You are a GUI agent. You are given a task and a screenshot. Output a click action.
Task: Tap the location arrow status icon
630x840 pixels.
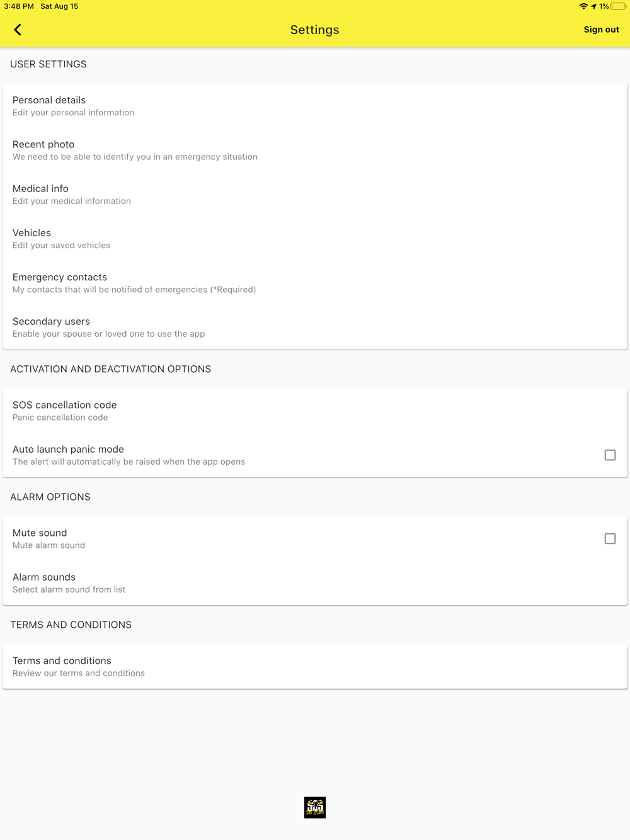593,6
